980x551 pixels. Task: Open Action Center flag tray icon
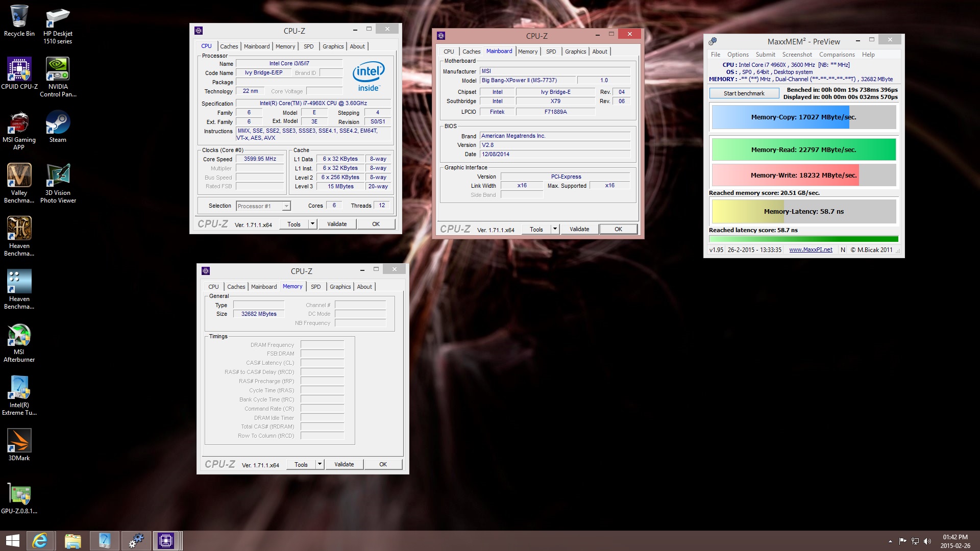click(x=902, y=541)
